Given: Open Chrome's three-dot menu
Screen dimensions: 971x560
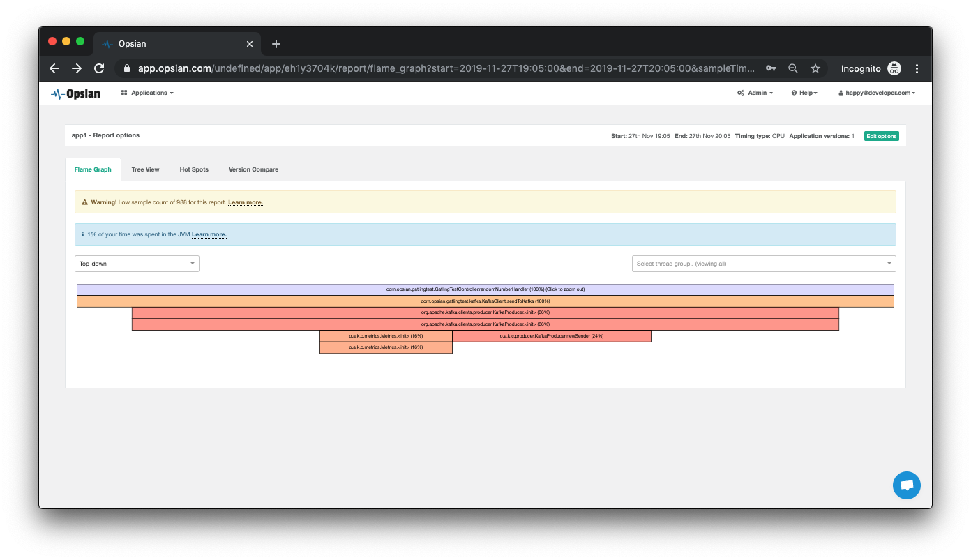Looking at the screenshot, I should 917,68.
